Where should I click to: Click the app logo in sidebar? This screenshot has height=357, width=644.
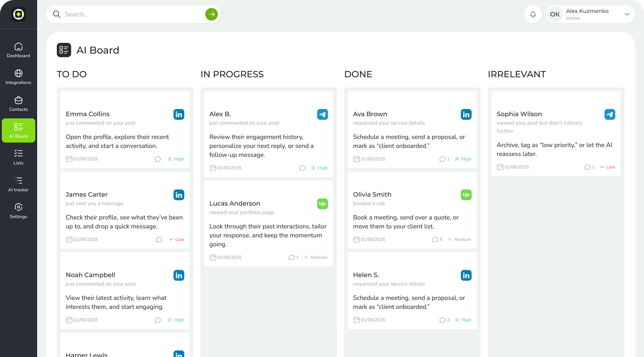(x=18, y=14)
